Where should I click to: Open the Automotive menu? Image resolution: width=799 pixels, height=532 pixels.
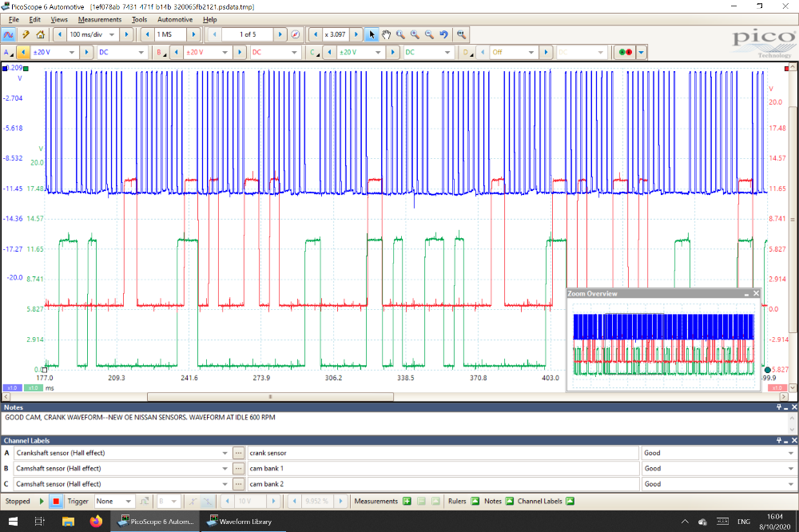(174, 19)
